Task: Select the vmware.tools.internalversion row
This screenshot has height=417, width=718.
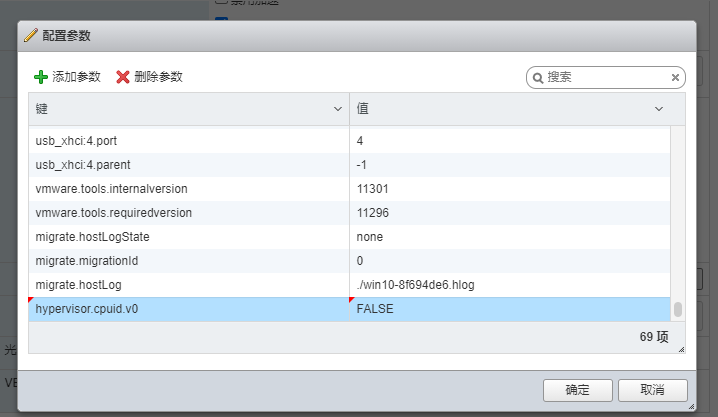Action: pos(111,188)
